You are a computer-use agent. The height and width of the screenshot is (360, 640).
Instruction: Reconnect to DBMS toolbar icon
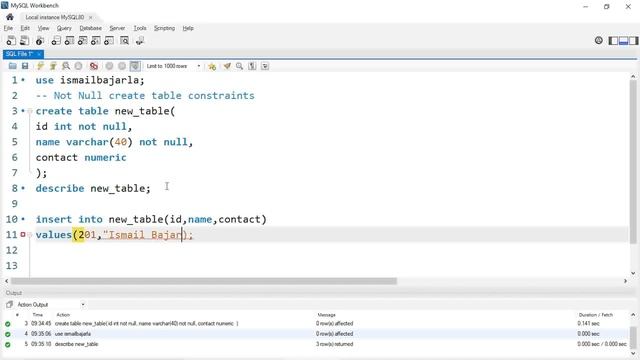[x=140, y=40]
